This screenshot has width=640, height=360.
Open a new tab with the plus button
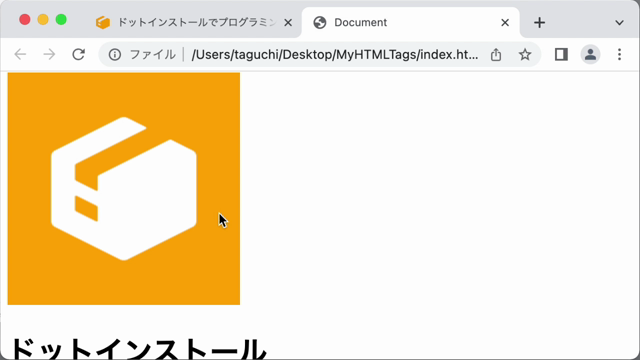tap(539, 22)
